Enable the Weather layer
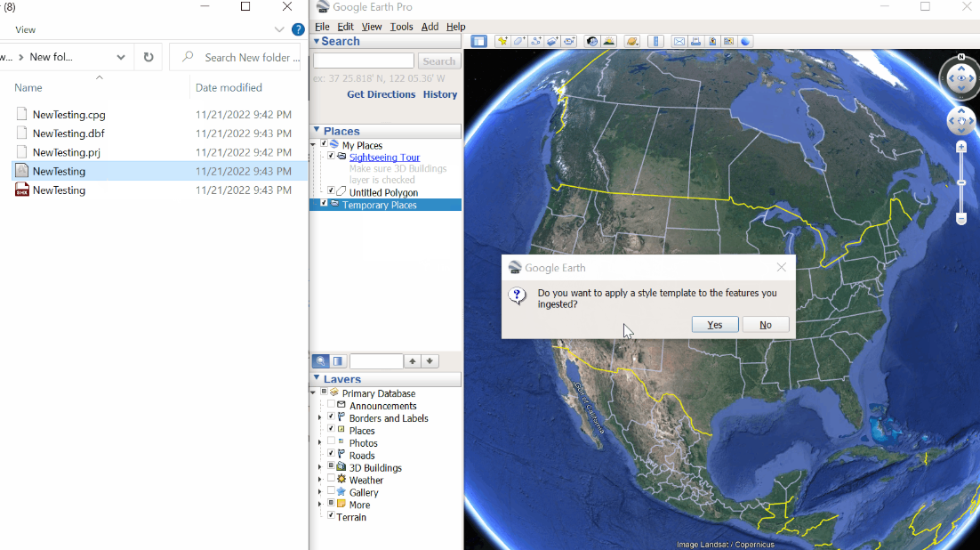 tap(329, 480)
